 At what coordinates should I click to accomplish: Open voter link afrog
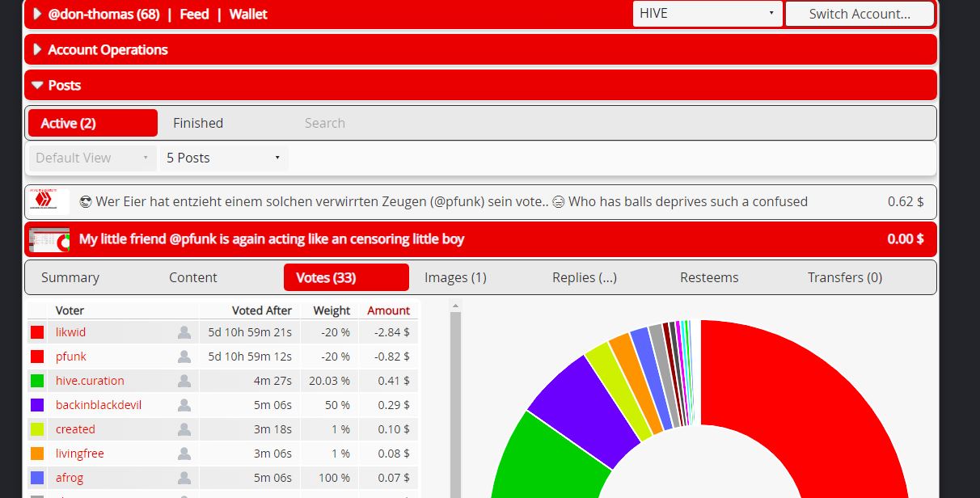point(69,478)
